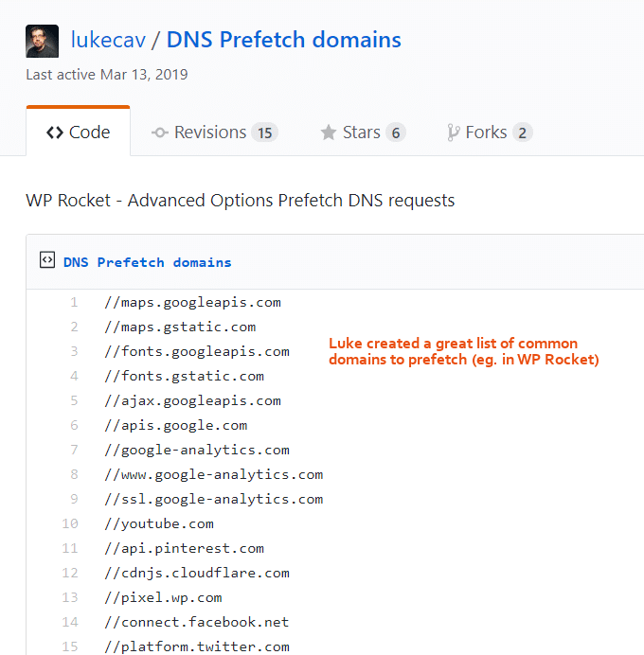Click the fork icon next to Forks
Screen dimensions: 644x655
pos(454,133)
